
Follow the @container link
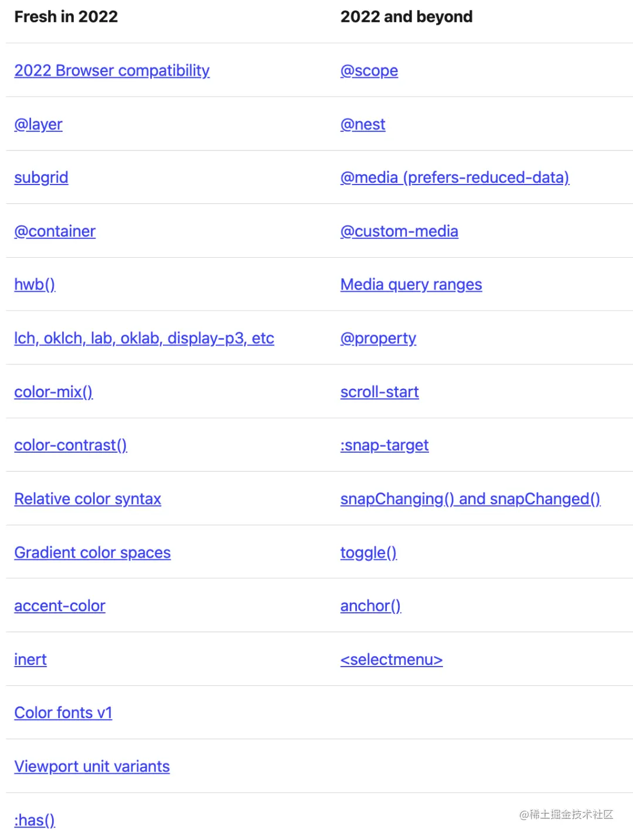(x=55, y=231)
